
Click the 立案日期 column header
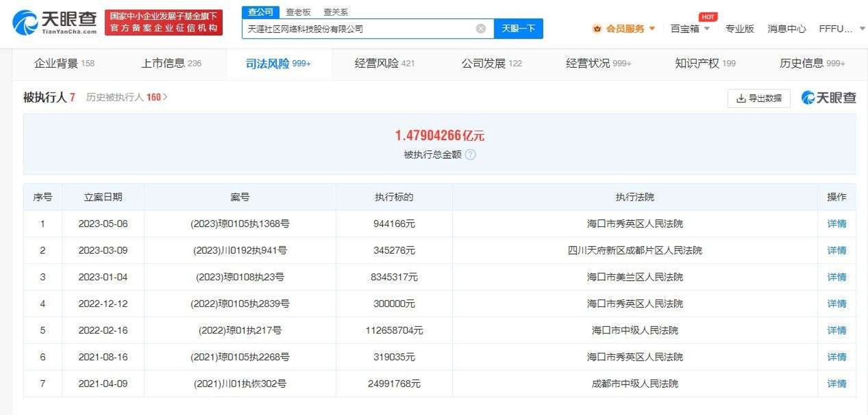pyautogui.click(x=103, y=197)
